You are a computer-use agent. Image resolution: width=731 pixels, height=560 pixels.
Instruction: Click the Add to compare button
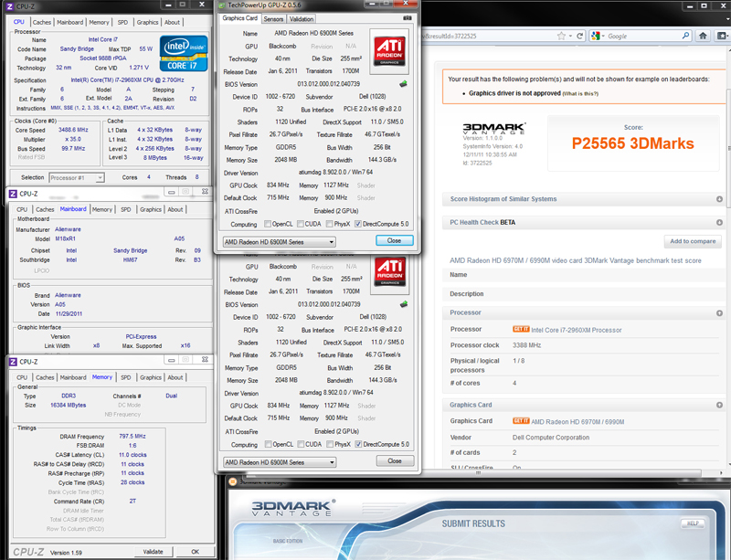coord(693,241)
